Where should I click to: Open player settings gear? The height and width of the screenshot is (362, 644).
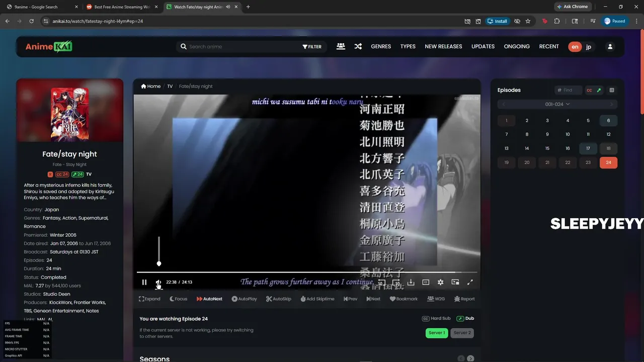[x=441, y=283]
